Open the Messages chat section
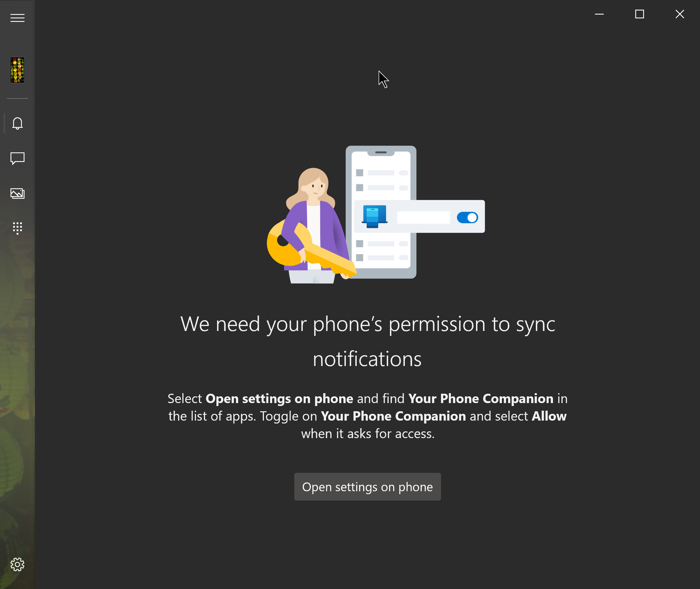700x589 pixels. coord(17,158)
